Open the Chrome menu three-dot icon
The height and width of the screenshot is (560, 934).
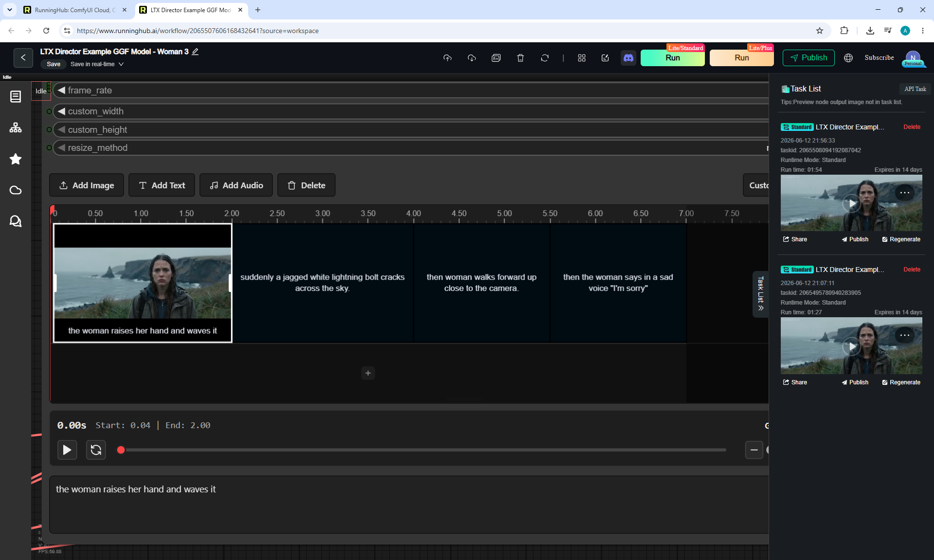[923, 31]
